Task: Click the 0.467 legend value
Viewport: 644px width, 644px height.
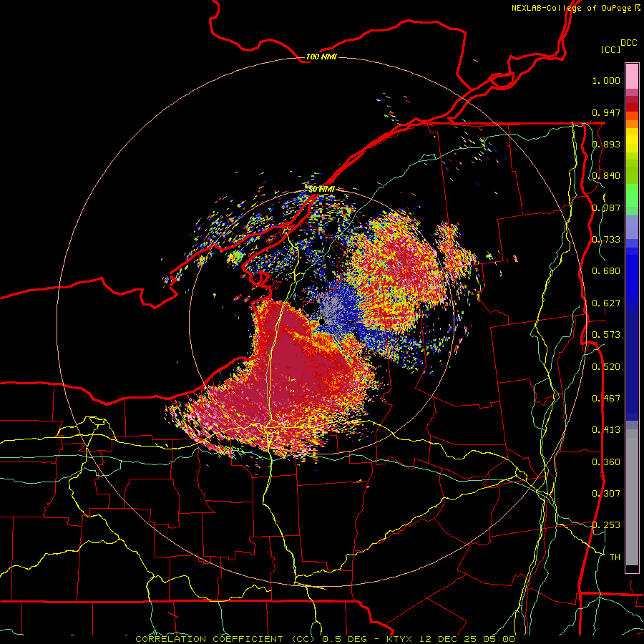Action: click(606, 399)
